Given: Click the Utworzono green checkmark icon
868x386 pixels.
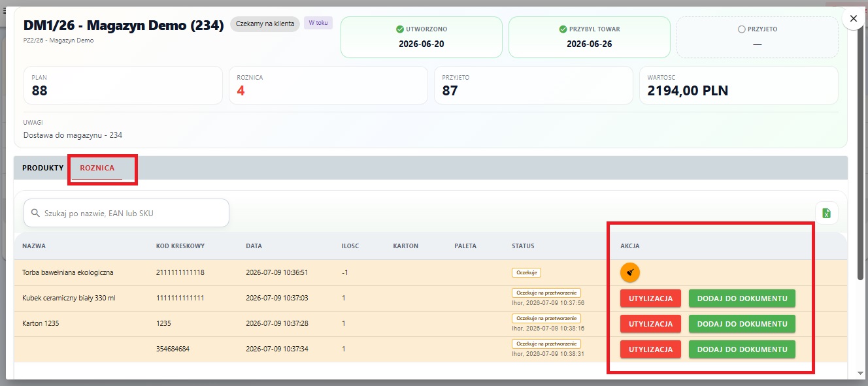Looking at the screenshot, I should tap(399, 29).
